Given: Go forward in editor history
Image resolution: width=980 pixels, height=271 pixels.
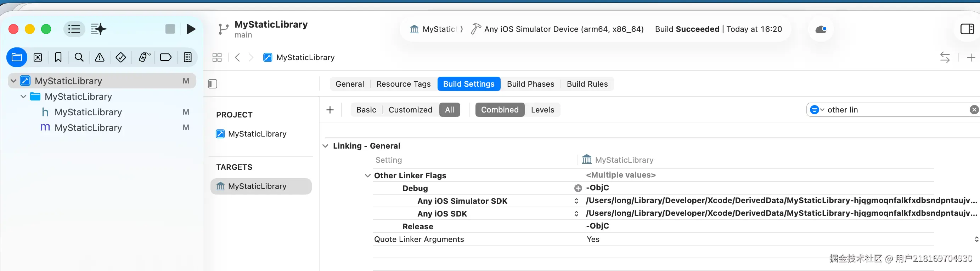Looking at the screenshot, I should 251,57.
